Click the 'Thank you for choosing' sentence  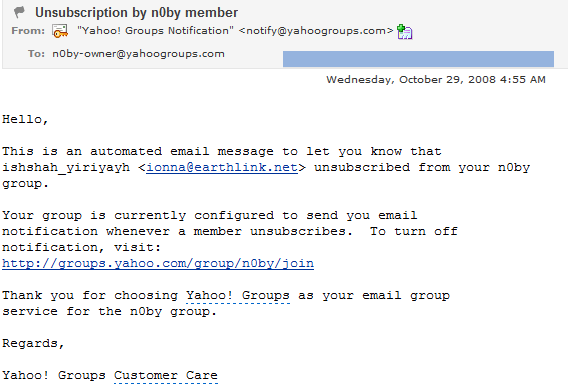click(x=90, y=296)
